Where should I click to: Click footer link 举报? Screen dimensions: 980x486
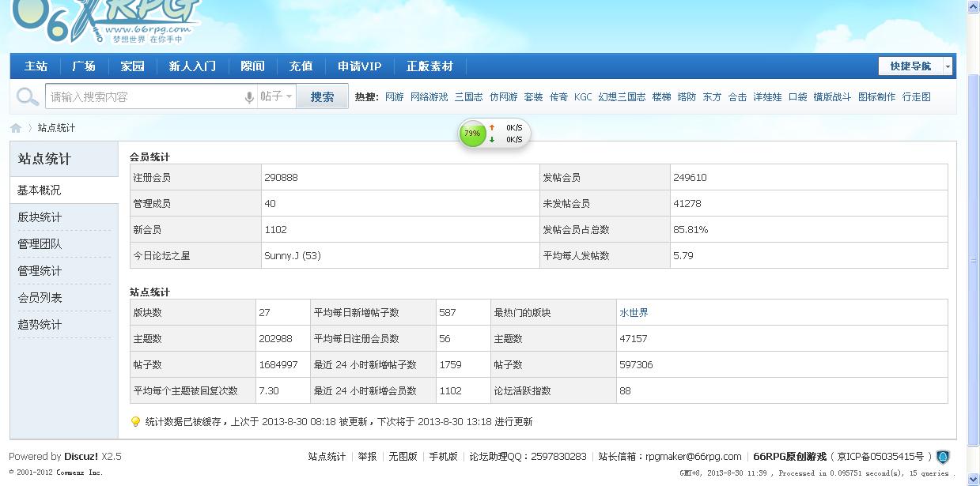point(368,457)
